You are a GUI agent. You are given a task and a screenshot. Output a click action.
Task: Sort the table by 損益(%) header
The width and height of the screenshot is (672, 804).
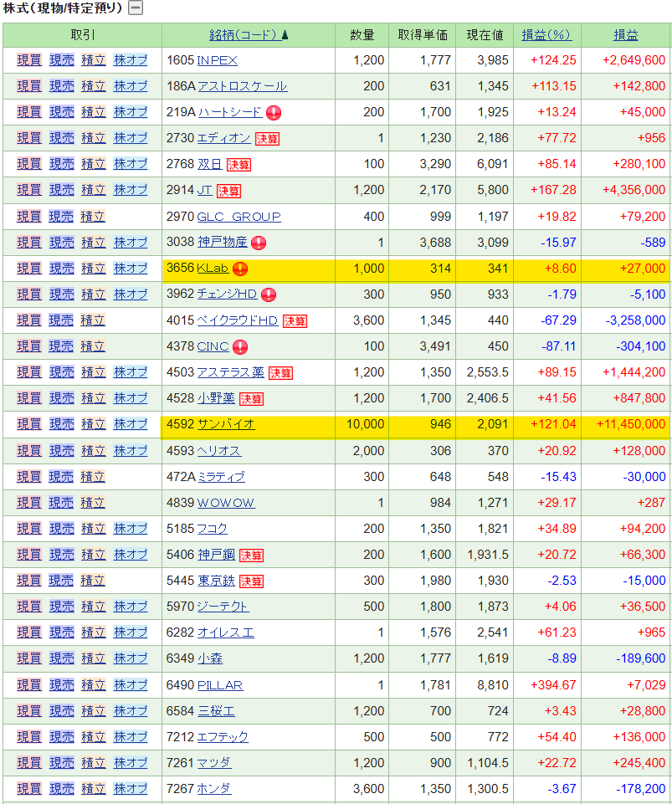[x=546, y=35]
